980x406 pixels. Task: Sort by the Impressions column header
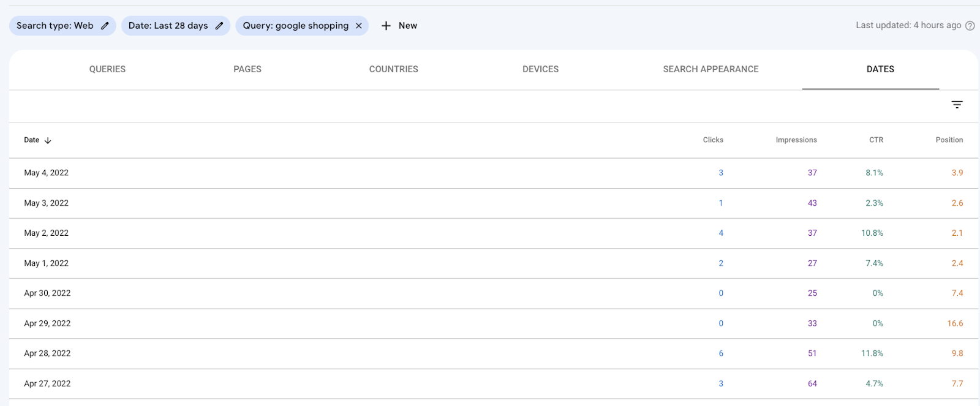[796, 140]
